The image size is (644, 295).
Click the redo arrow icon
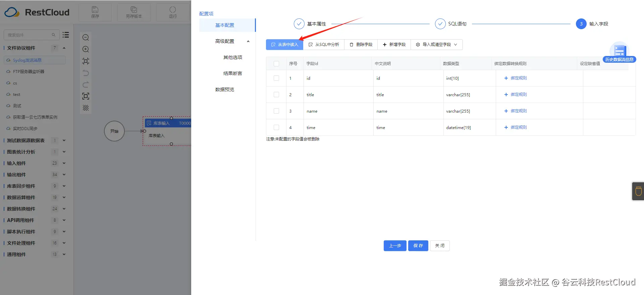[x=86, y=84]
